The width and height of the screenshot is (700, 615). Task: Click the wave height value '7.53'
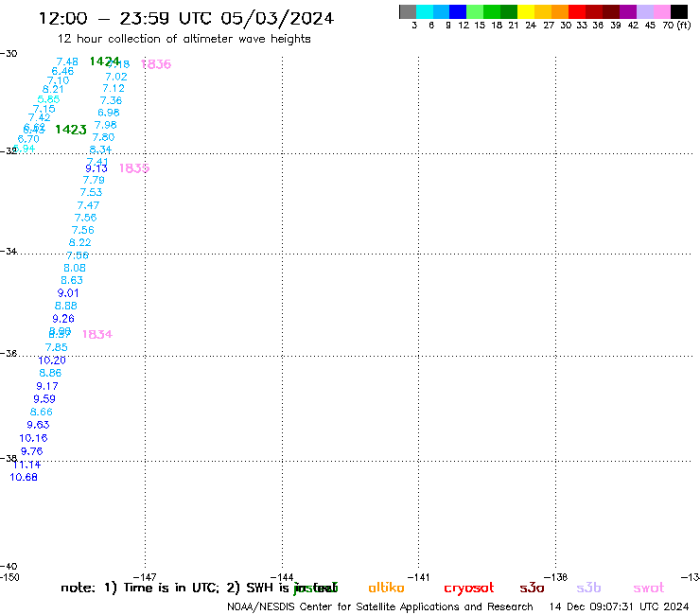[x=91, y=192]
